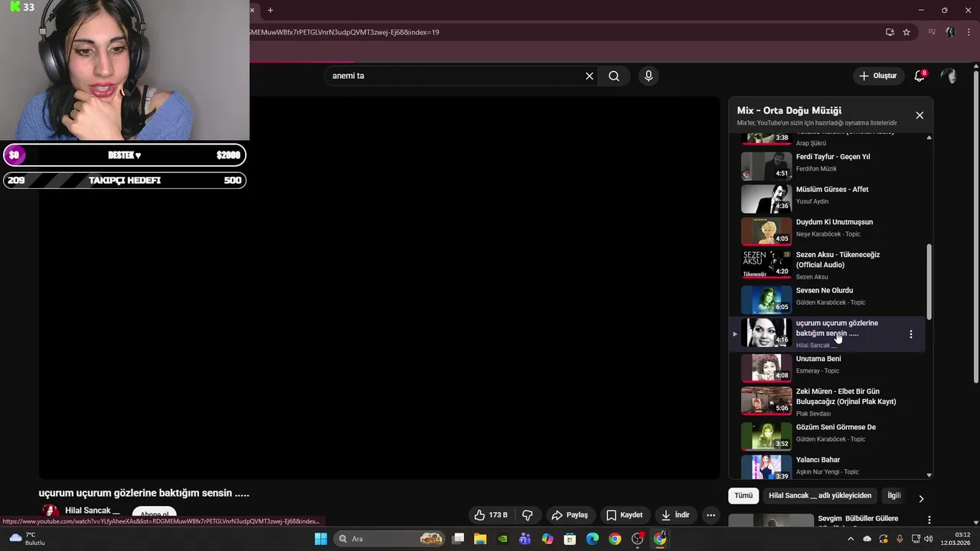The width and height of the screenshot is (980, 551).
Task: Click the Oluştur create button
Action: pyautogui.click(x=877, y=76)
